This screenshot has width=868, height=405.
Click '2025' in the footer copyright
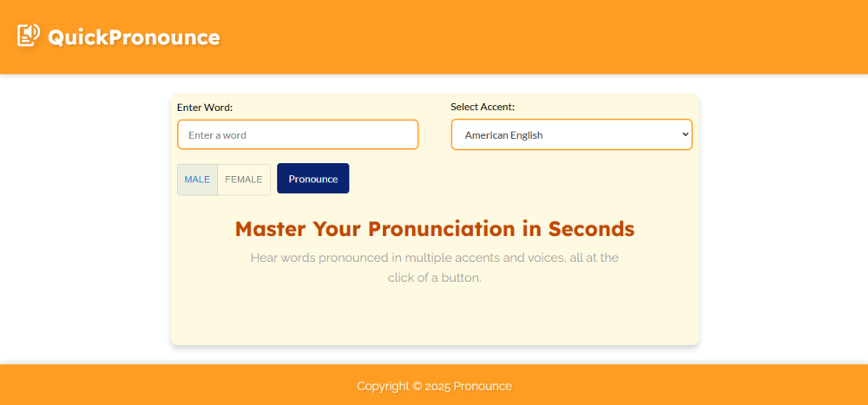(x=437, y=386)
